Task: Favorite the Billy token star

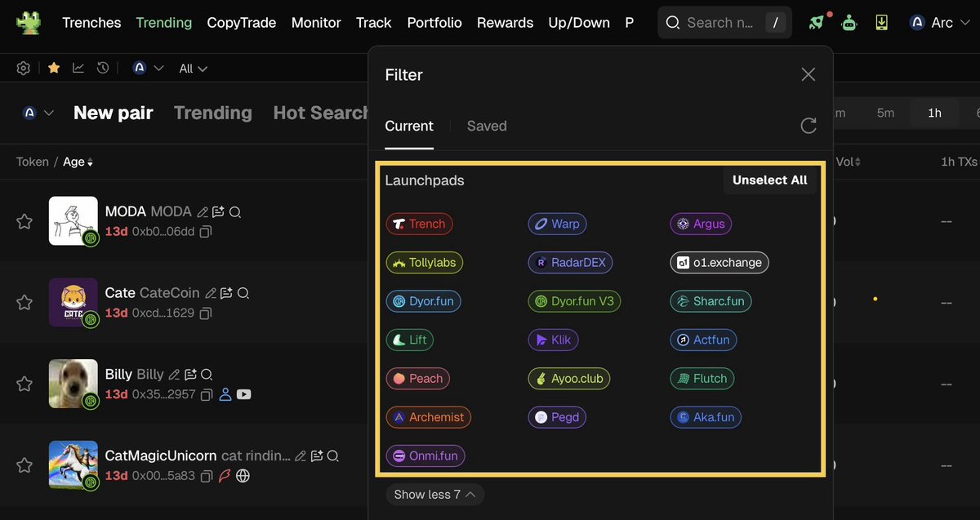Action: click(x=24, y=384)
